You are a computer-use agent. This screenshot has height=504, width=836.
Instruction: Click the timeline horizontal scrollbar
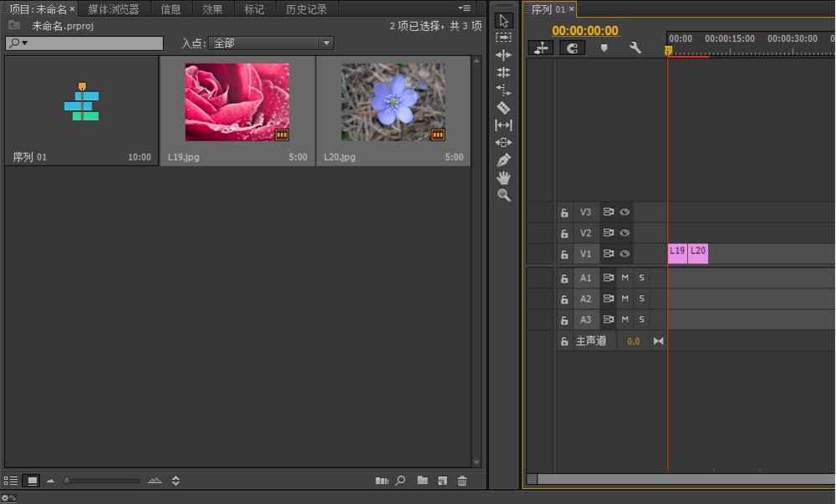tap(686, 479)
